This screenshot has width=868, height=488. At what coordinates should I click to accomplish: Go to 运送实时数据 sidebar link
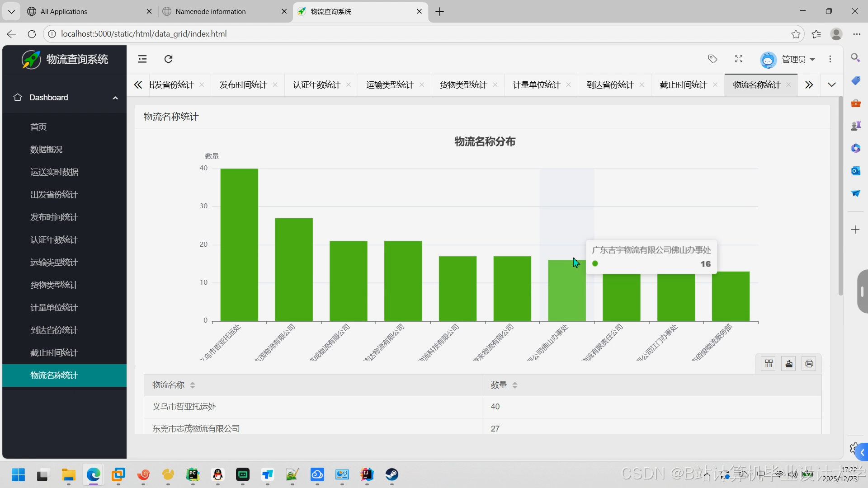[x=54, y=172]
